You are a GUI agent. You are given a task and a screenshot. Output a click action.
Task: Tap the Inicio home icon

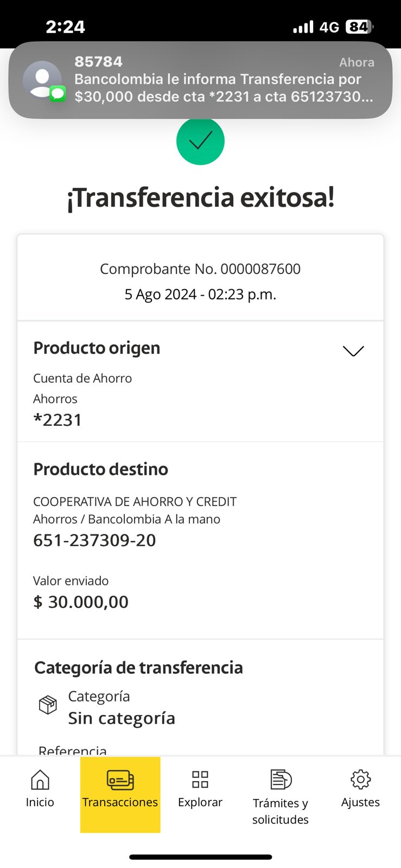40,780
